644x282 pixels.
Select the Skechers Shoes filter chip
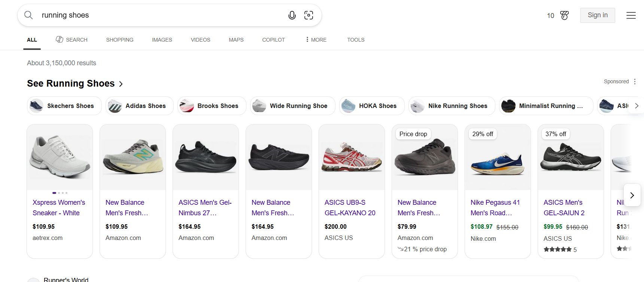click(64, 106)
